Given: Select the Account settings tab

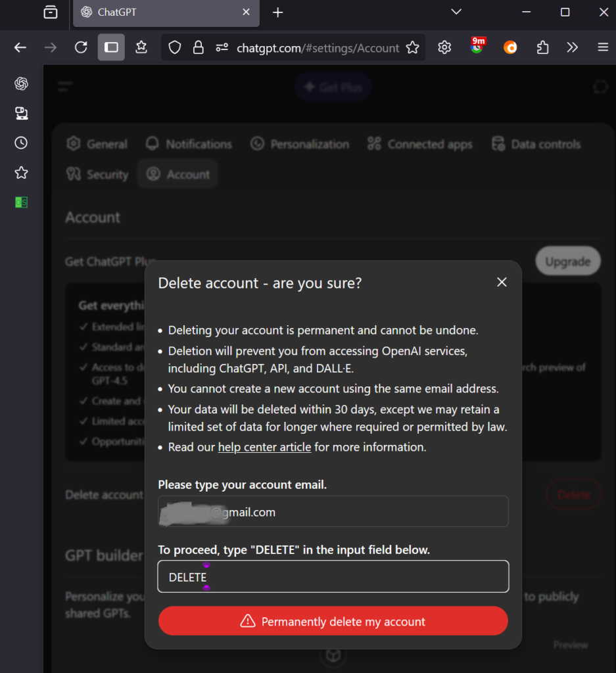Looking at the screenshot, I should 178,174.
